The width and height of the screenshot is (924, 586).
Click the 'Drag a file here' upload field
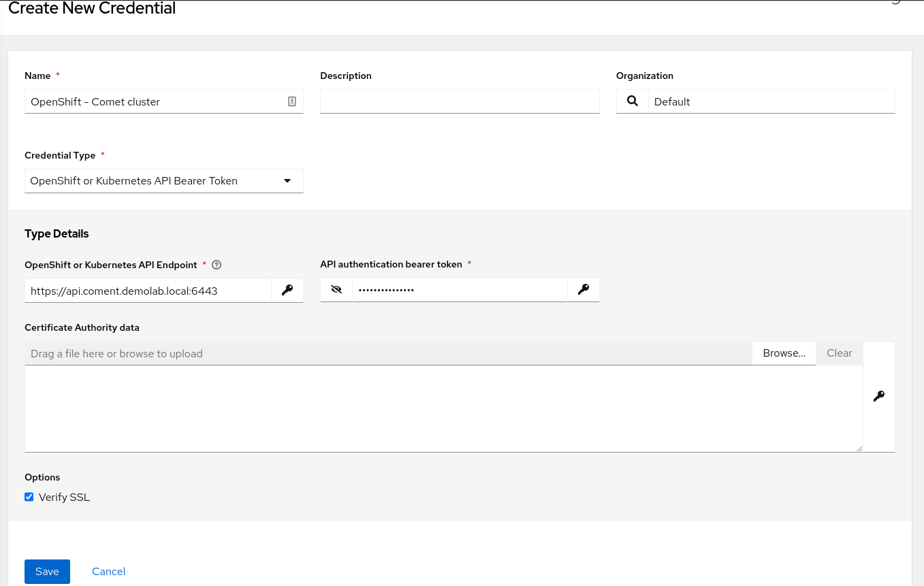pos(388,353)
